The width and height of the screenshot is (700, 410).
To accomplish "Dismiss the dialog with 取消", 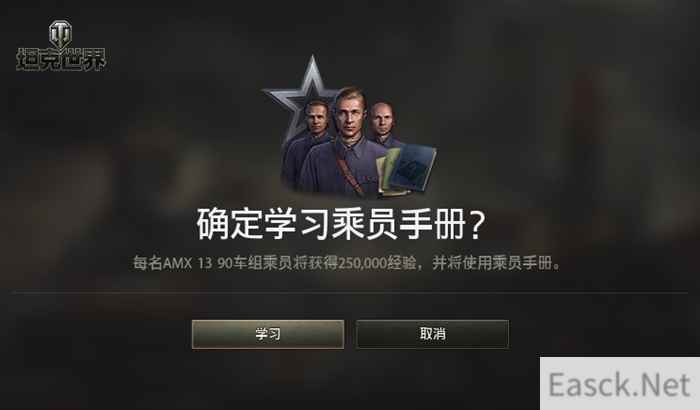I will point(433,334).
